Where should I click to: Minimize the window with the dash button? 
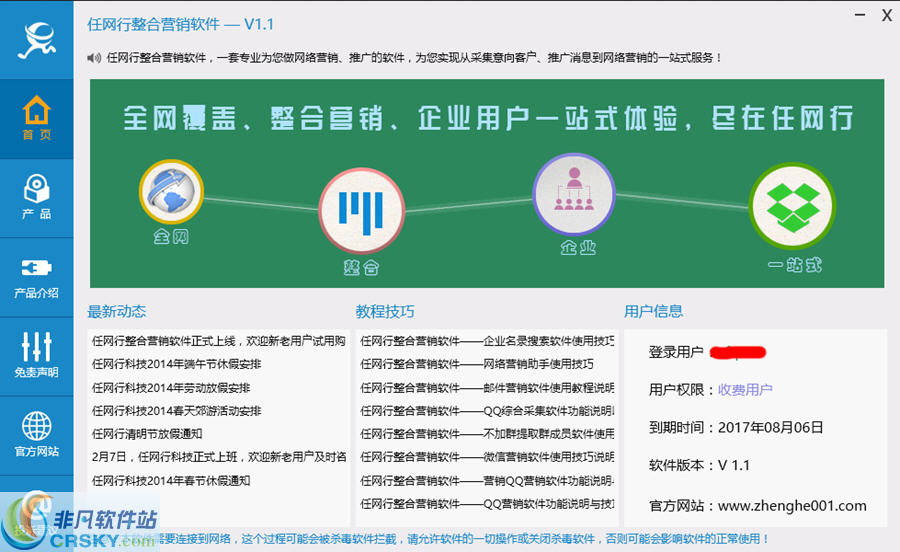click(859, 15)
